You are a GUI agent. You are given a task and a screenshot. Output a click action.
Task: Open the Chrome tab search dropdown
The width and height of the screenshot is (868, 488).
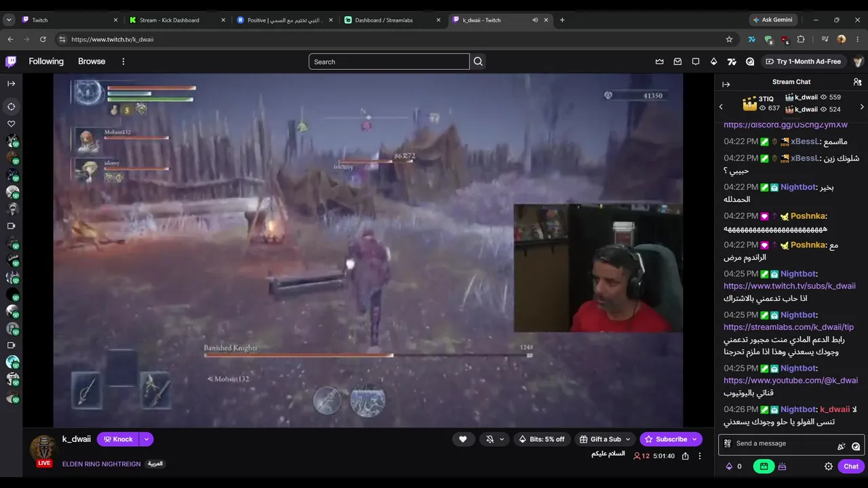pyautogui.click(x=9, y=20)
